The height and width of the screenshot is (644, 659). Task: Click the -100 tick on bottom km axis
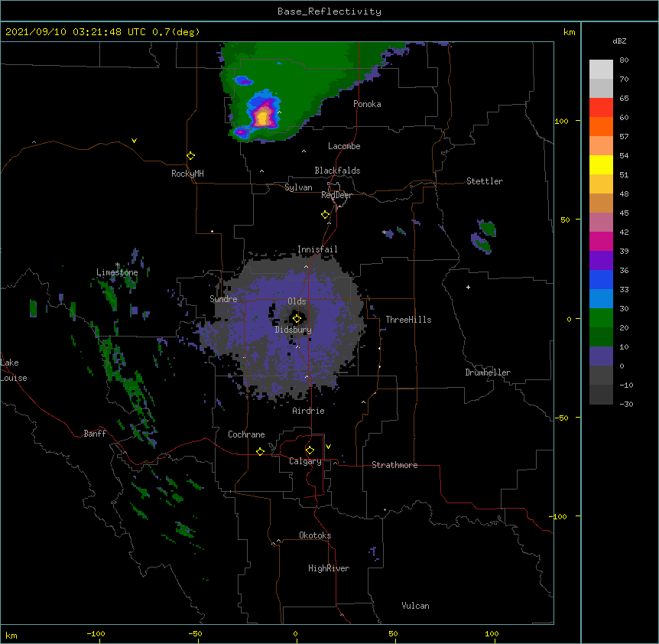(96, 633)
